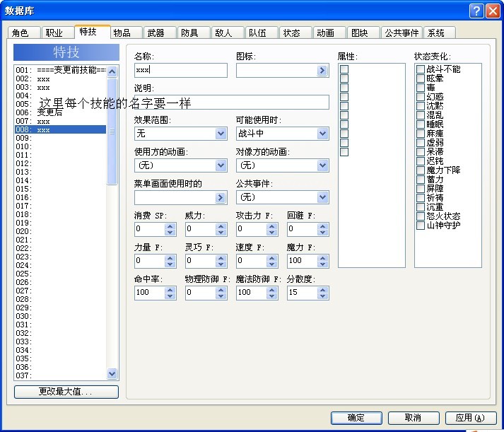
Task: Check the 怒火状态 checkbox
Action: (x=421, y=216)
